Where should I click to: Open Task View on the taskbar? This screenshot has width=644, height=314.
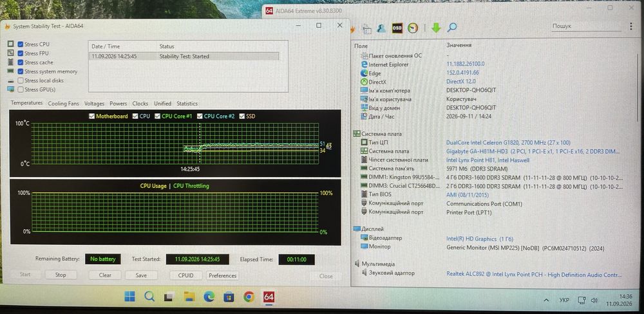tap(169, 297)
